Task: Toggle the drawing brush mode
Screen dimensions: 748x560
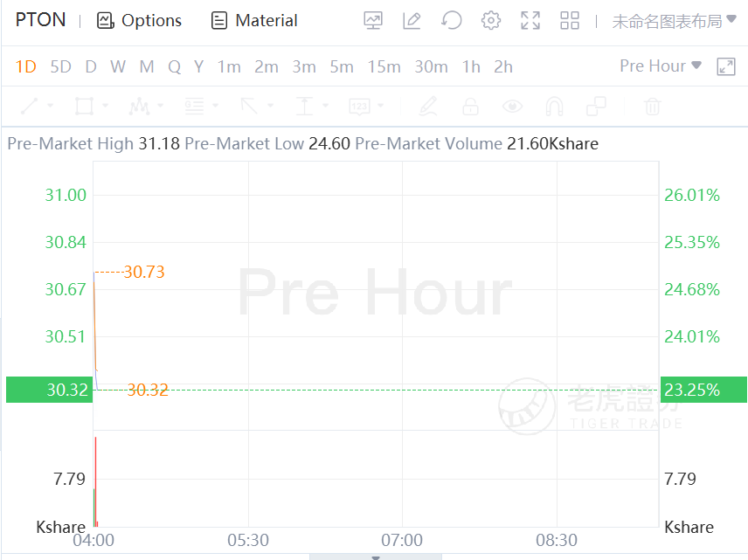Action: tap(427, 107)
